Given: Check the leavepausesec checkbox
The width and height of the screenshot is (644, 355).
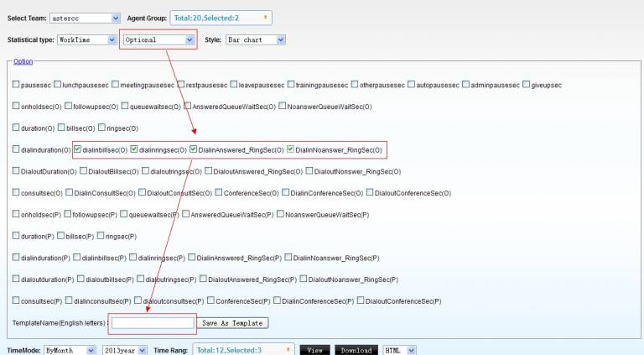Looking at the screenshot, I should 234,84.
